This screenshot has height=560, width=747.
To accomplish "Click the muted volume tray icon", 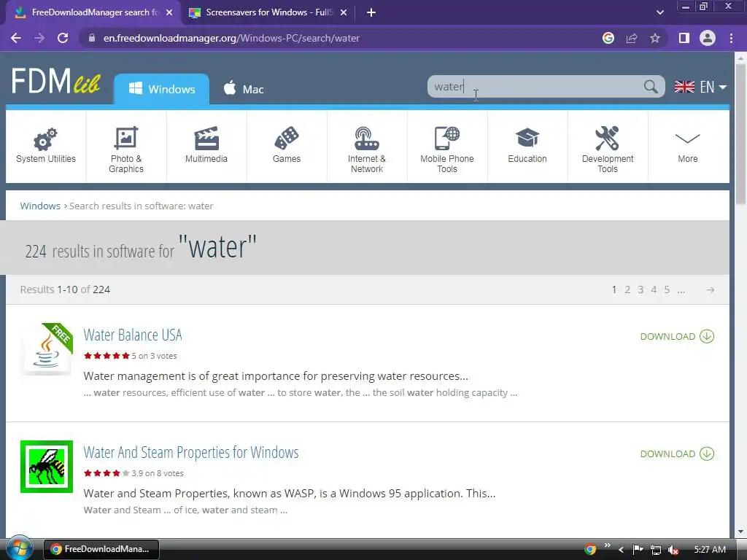I will tap(673, 550).
